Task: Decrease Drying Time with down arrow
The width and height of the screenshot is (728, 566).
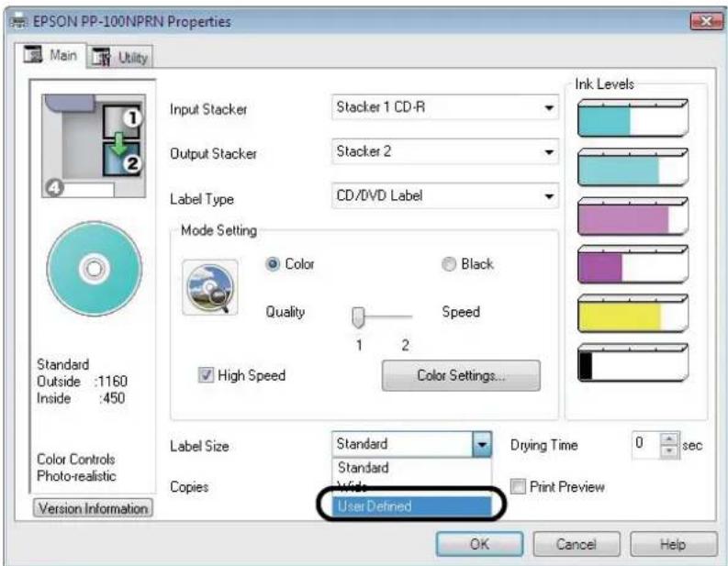Action: [669, 451]
